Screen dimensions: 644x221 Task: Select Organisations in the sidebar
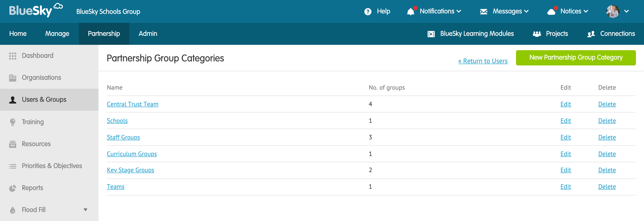(x=49, y=78)
